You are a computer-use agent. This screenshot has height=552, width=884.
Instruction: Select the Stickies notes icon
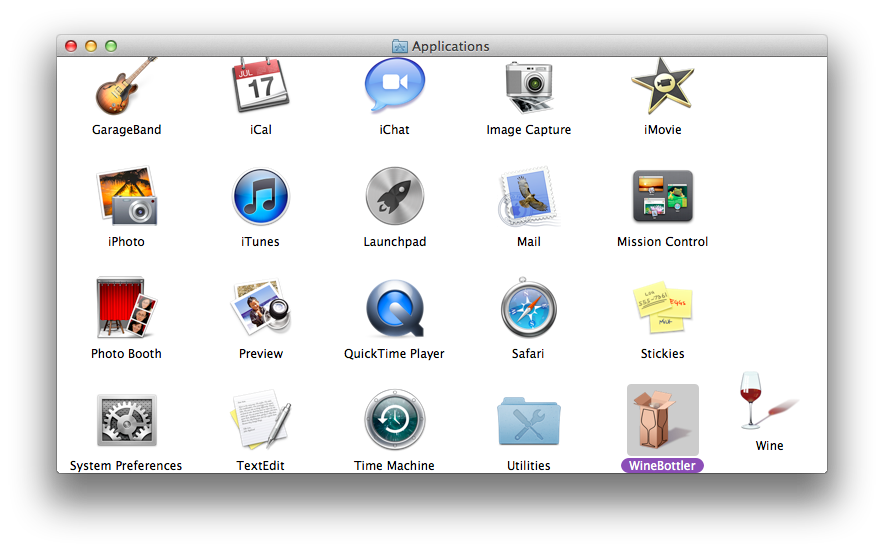tap(662, 308)
